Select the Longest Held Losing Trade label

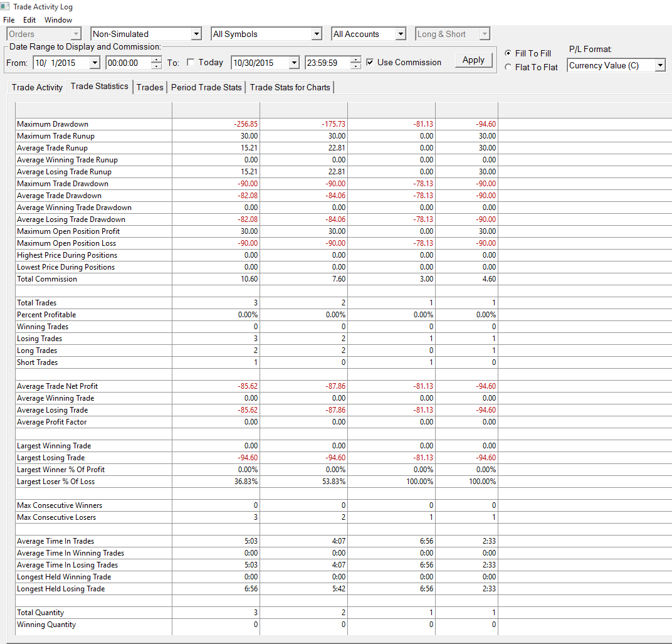pyautogui.click(x=61, y=589)
